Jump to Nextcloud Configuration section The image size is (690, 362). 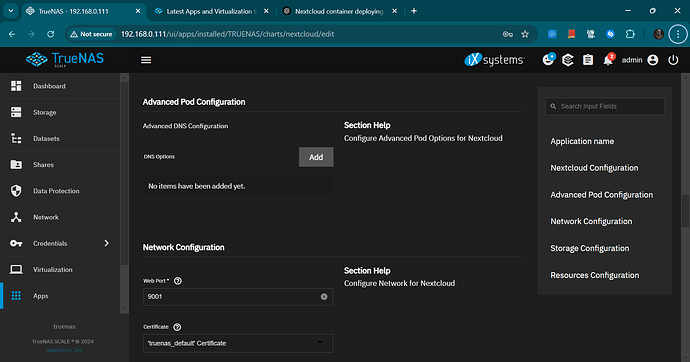[x=594, y=168]
